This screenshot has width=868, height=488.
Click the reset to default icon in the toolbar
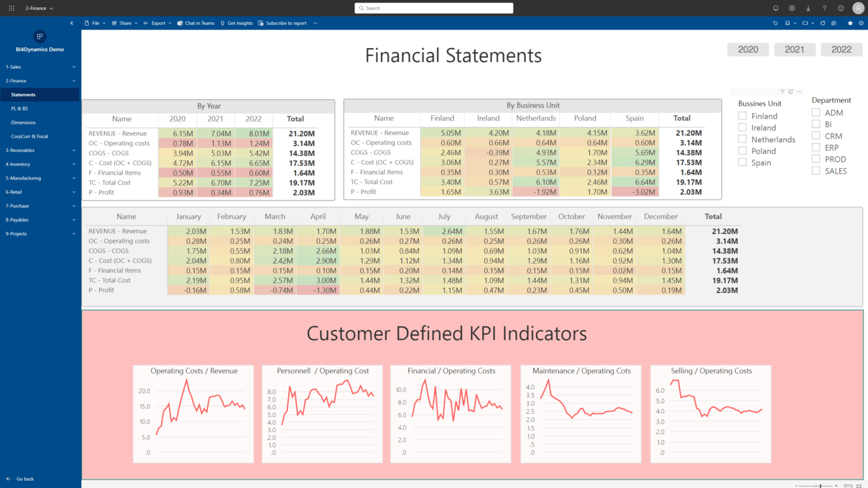[x=775, y=23]
